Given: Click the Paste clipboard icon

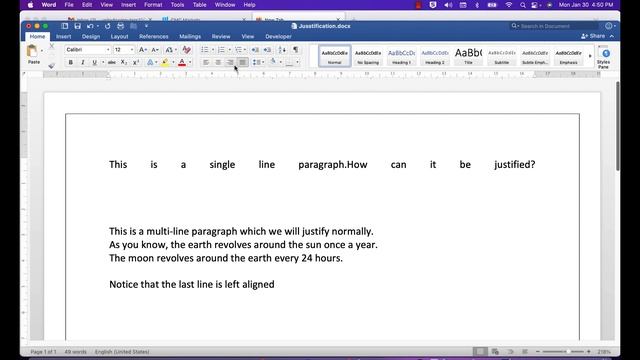Looking at the screenshot, I should tap(32, 52).
